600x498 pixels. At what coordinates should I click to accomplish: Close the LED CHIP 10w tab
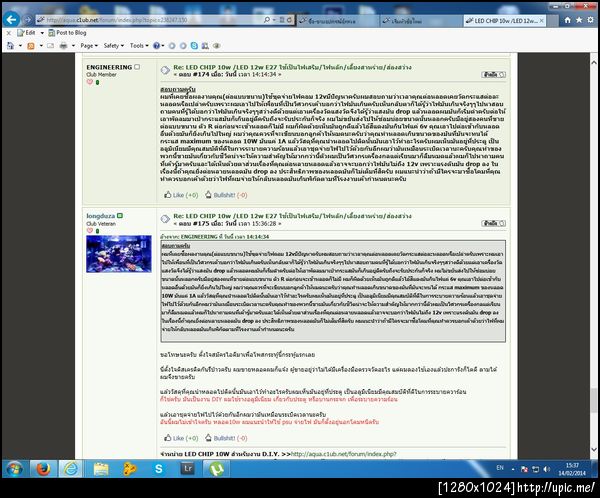pos(541,21)
